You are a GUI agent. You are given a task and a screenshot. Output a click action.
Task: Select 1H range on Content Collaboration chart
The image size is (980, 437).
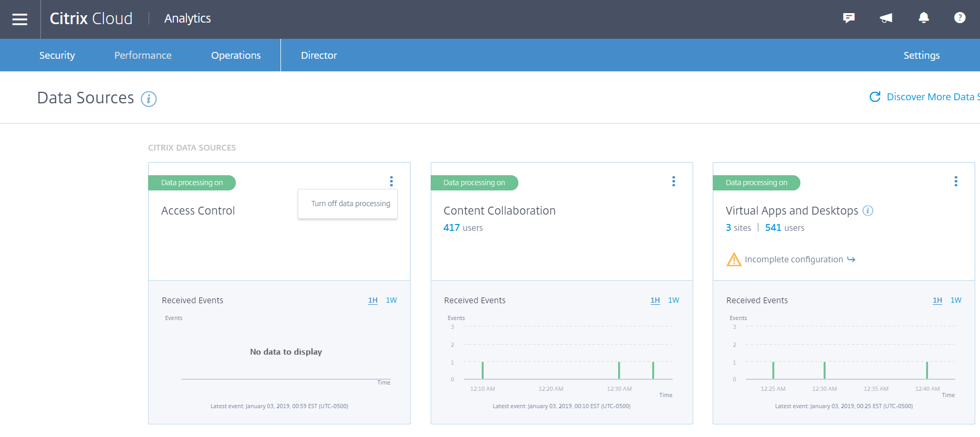[655, 301]
